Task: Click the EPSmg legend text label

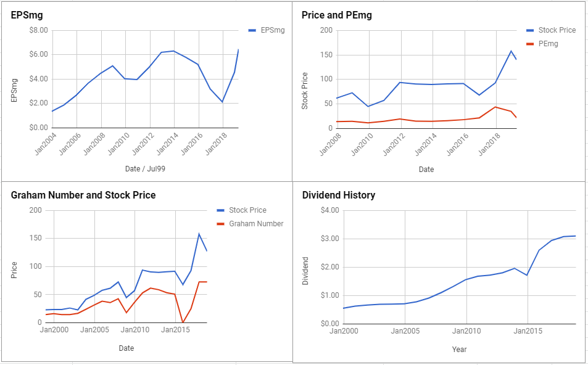Action: [x=273, y=30]
